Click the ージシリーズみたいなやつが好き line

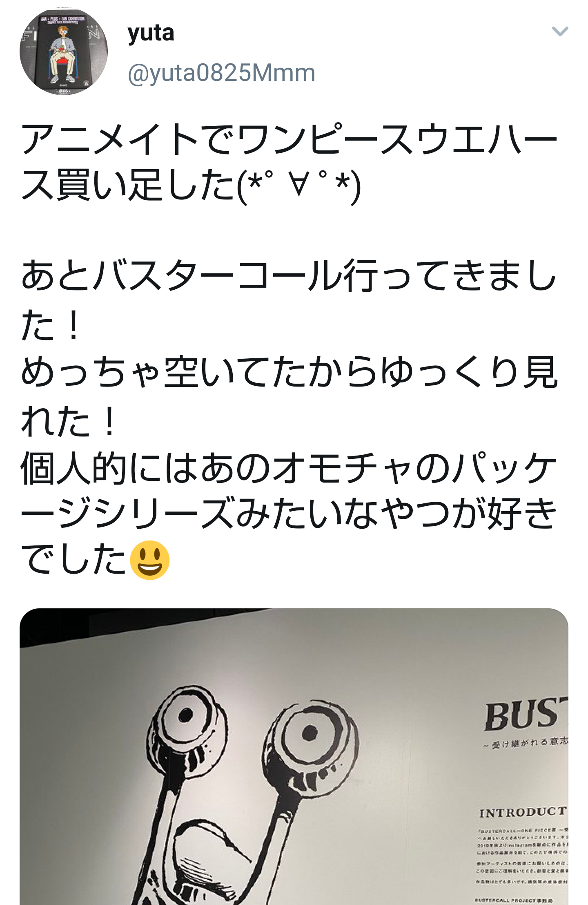(x=289, y=513)
